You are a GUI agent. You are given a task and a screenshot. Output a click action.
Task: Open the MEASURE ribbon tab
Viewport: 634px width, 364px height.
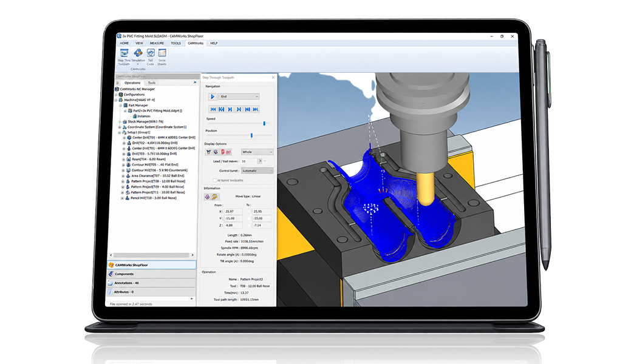pyautogui.click(x=157, y=43)
